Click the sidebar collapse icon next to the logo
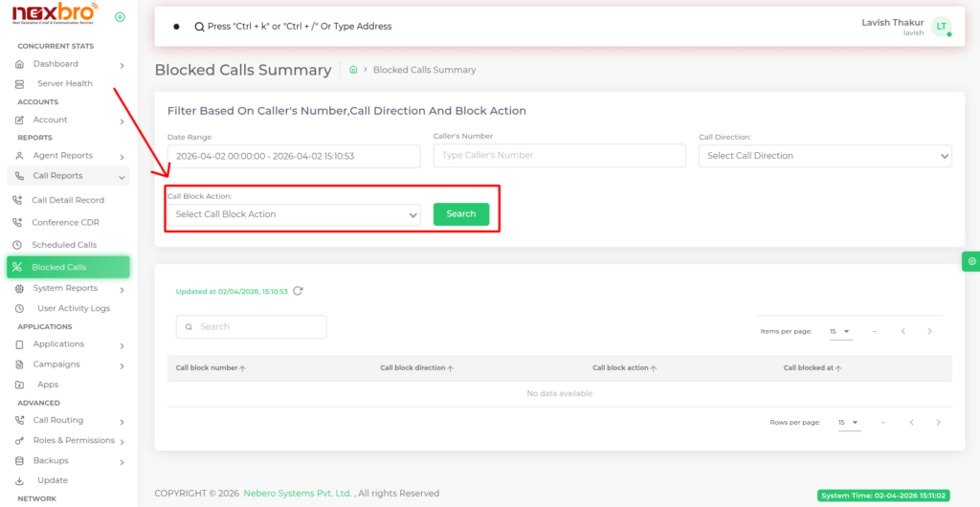The height and width of the screenshot is (507, 980). pos(120,17)
